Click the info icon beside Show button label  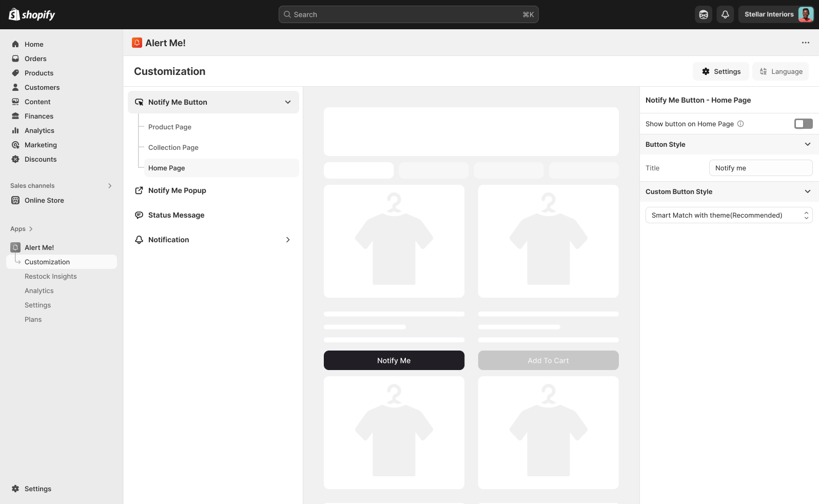[740, 124]
